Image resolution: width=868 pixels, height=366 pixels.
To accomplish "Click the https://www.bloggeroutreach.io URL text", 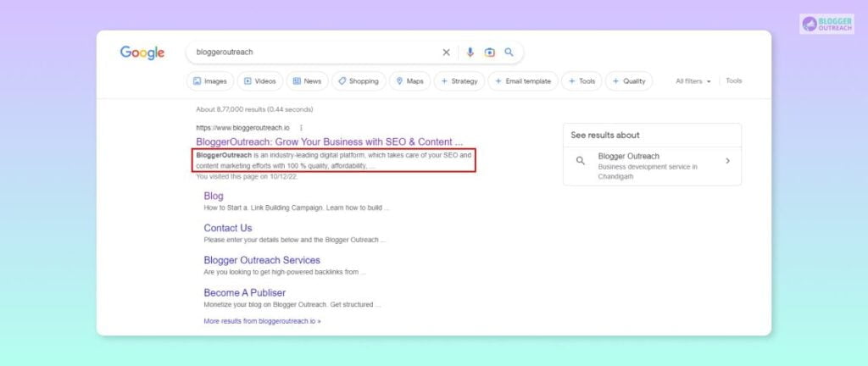I will (242, 128).
